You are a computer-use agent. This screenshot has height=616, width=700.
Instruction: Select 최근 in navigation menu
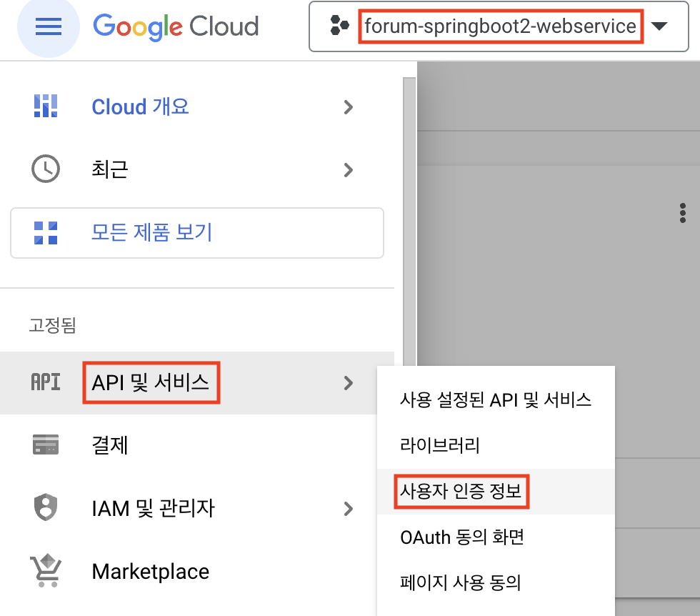point(197,169)
